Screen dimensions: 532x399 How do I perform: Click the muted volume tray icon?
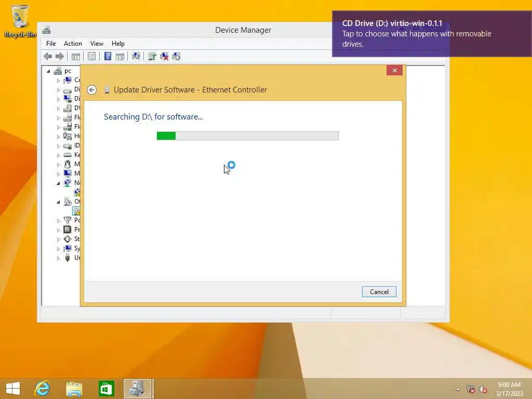483,389
